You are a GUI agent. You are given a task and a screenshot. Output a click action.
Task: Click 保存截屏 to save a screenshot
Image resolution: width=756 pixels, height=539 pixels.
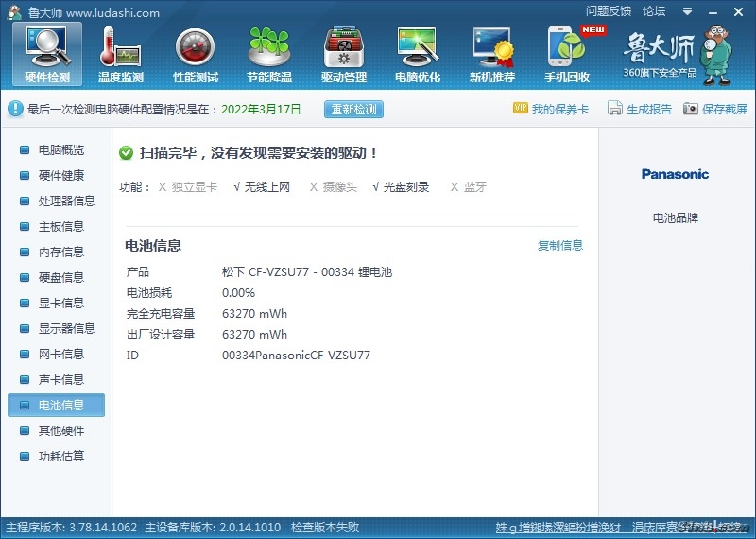pos(715,109)
